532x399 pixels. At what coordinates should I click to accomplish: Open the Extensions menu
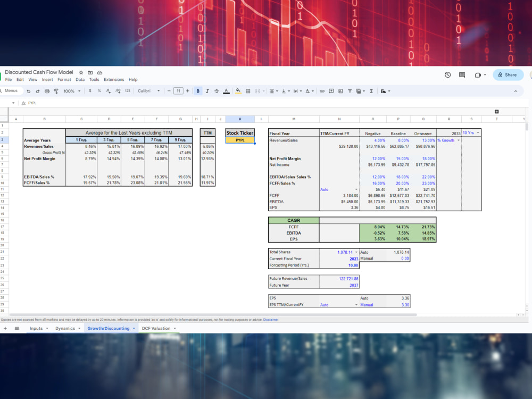(x=114, y=79)
